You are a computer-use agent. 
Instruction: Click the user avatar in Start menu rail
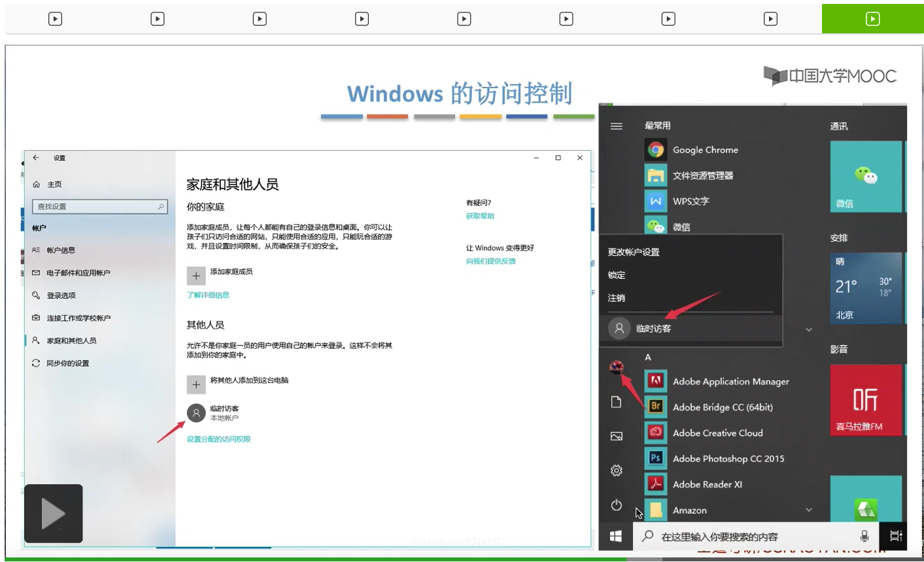point(616,367)
